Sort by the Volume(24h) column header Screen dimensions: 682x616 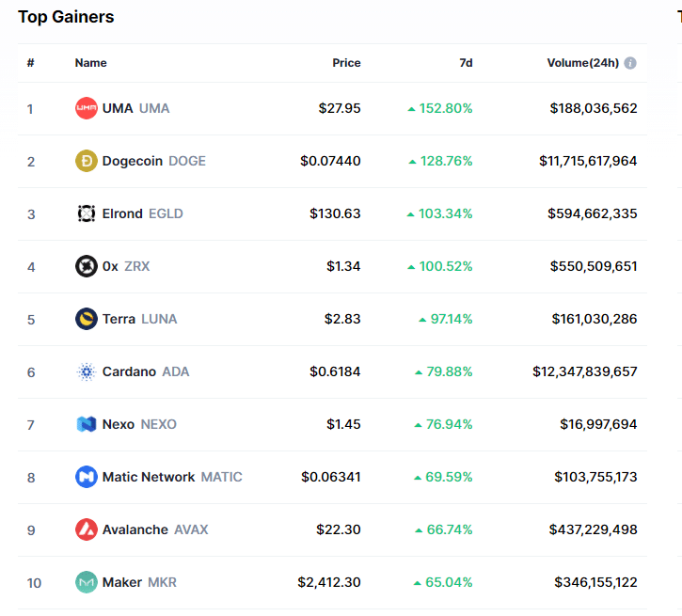(582, 63)
